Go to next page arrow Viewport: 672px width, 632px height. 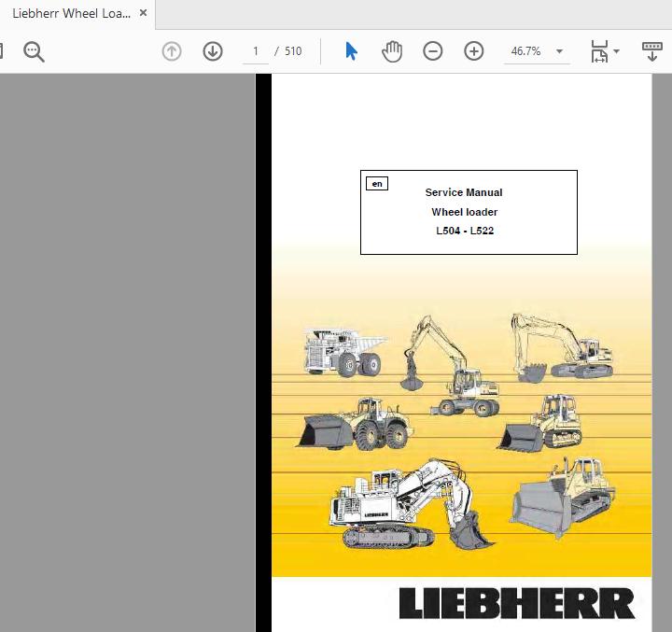click(213, 51)
